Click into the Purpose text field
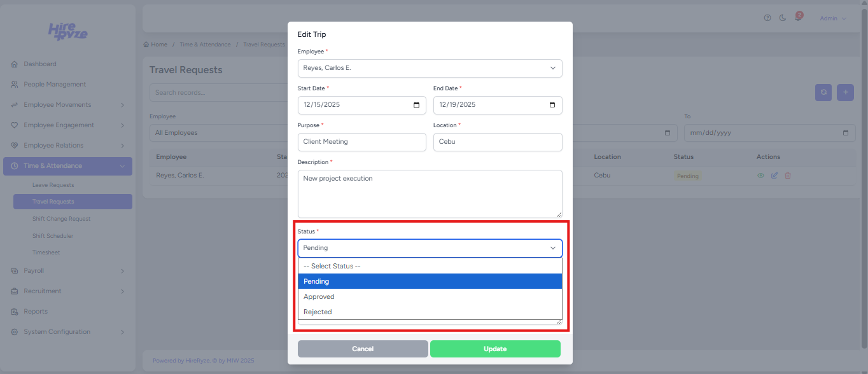Viewport: 868px width, 374px height. [361, 142]
